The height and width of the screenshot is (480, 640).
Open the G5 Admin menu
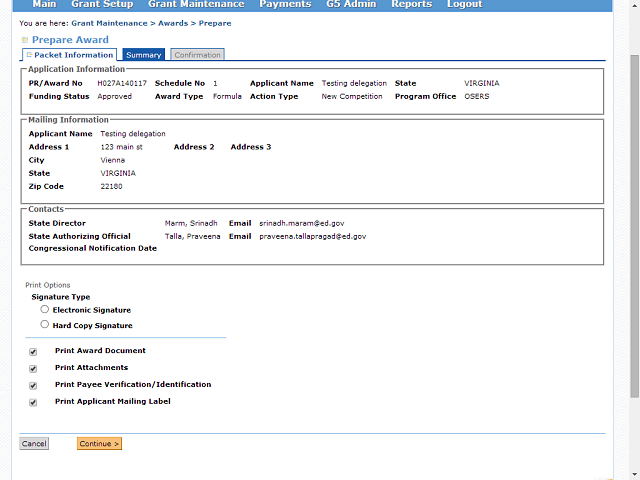(x=350, y=5)
